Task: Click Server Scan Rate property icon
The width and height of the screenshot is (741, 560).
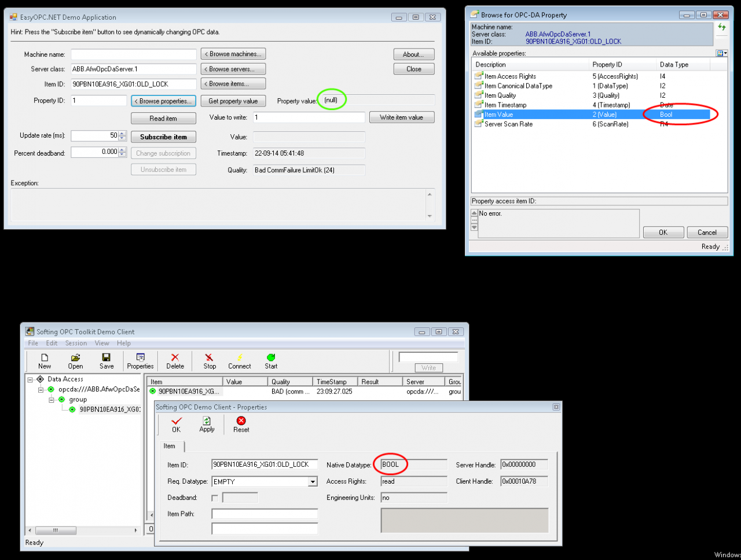Action: [x=479, y=124]
